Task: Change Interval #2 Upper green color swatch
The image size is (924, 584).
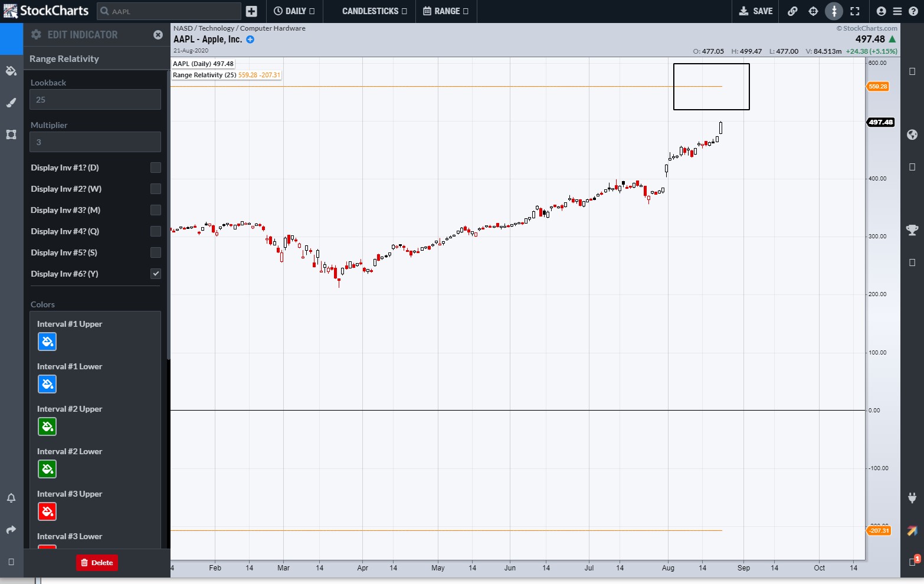Action: (x=47, y=426)
